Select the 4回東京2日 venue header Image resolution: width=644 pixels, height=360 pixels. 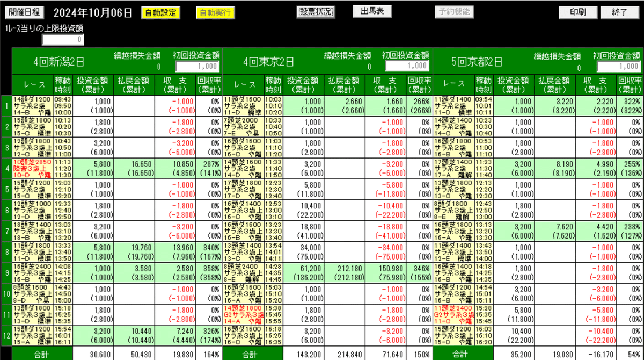click(x=270, y=62)
